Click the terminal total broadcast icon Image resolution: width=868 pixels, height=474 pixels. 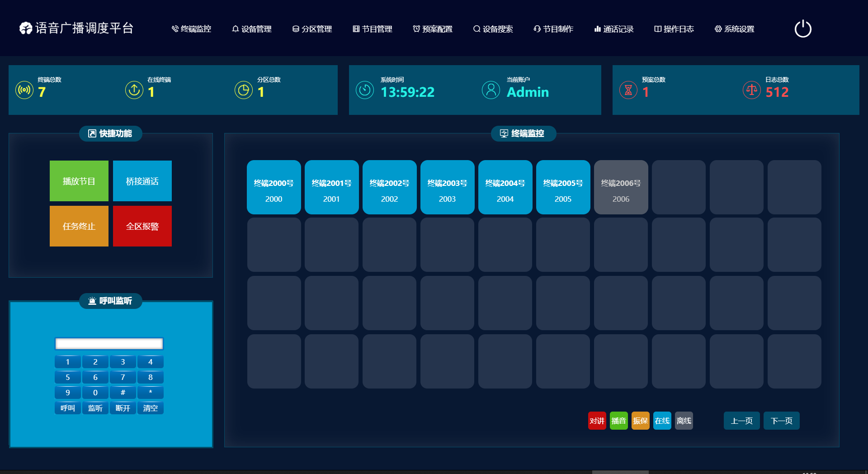[x=24, y=90]
